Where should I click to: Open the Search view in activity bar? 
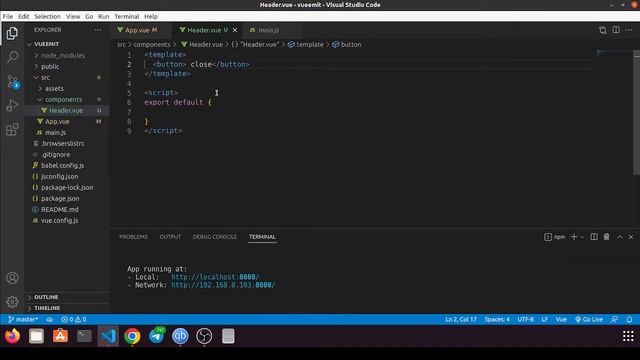click(x=12, y=57)
